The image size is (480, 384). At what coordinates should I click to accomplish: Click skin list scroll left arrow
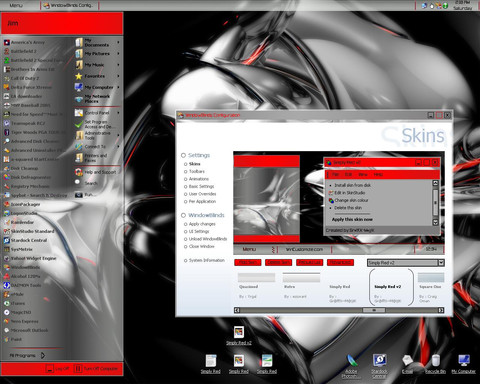click(x=237, y=310)
